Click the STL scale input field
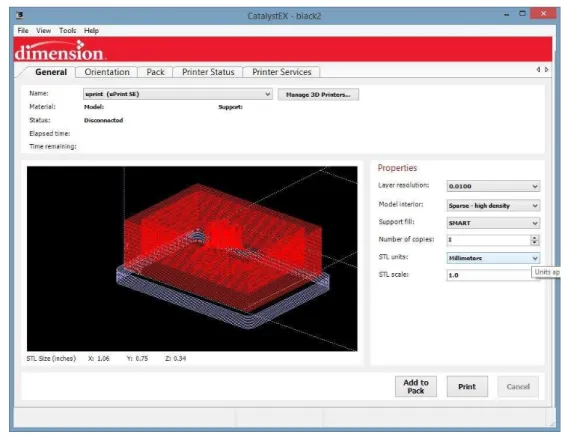565x438 pixels. (490, 275)
